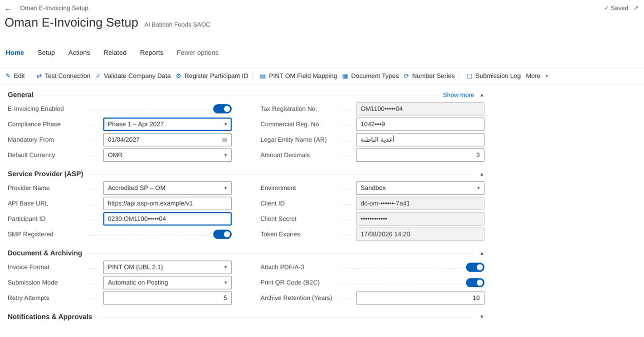Viewport: 644px width, 337px height.
Task: Toggle Print QR Code (B2C) switch
Action: click(475, 283)
